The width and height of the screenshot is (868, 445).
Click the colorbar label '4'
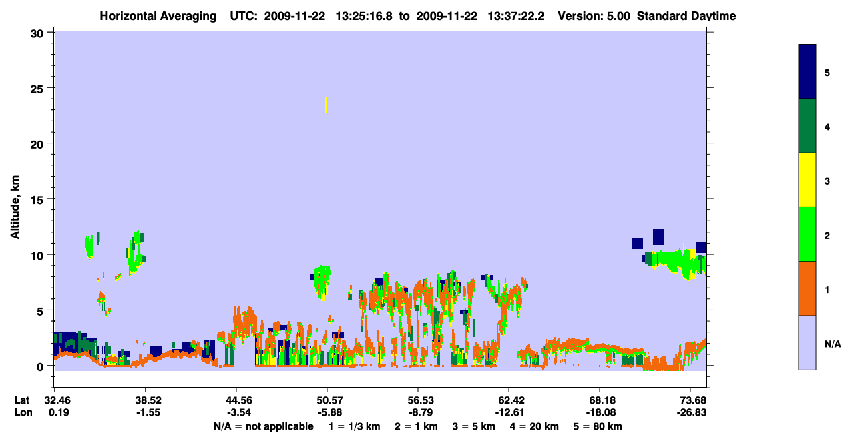(827, 126)
